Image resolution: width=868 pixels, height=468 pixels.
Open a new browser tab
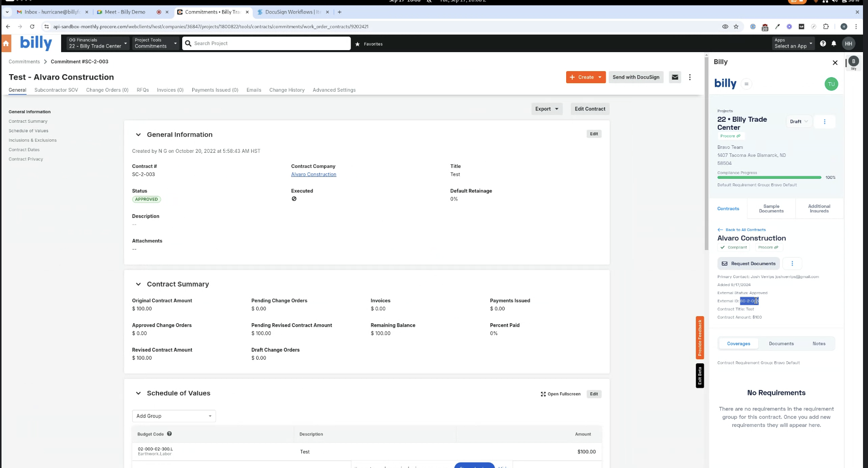pos(339,12)
